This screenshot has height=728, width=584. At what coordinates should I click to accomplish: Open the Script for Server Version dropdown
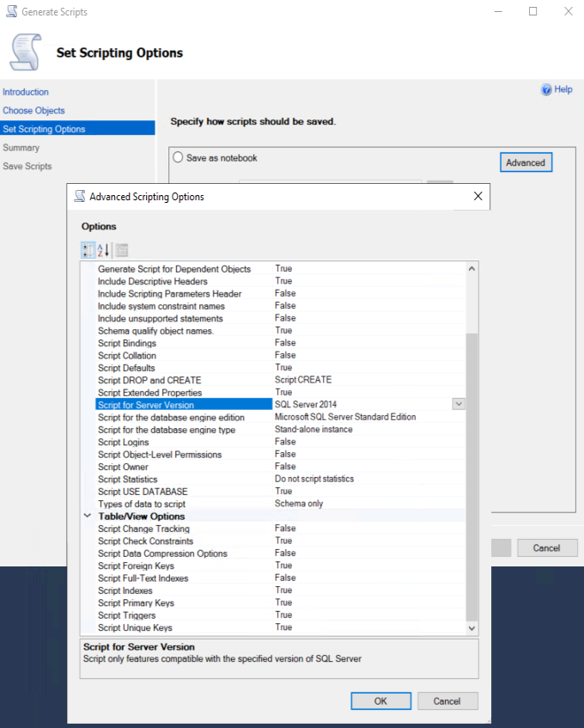tap(459, 404)
